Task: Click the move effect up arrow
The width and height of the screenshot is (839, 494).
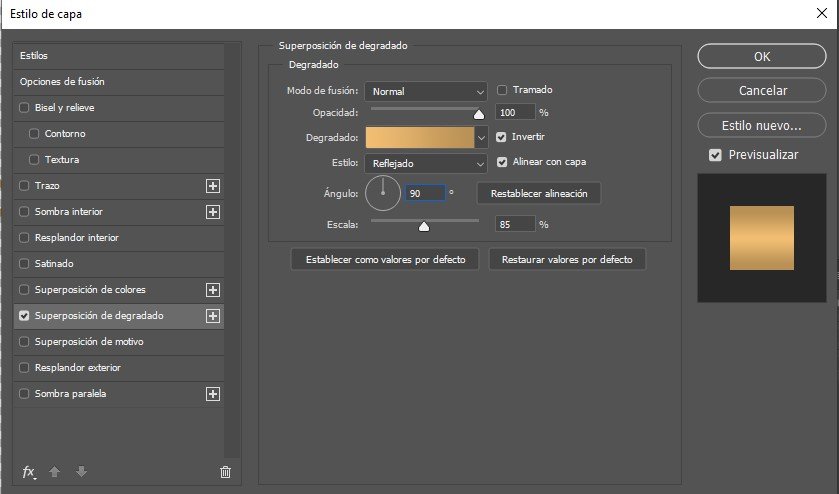Action: point(56,472)
